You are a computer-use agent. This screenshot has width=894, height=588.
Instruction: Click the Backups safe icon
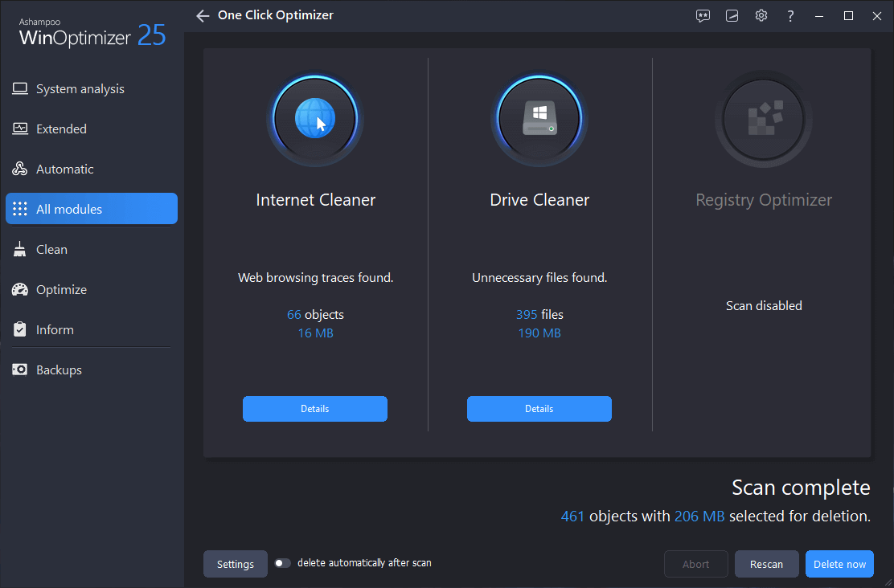(x=20, y=370)
